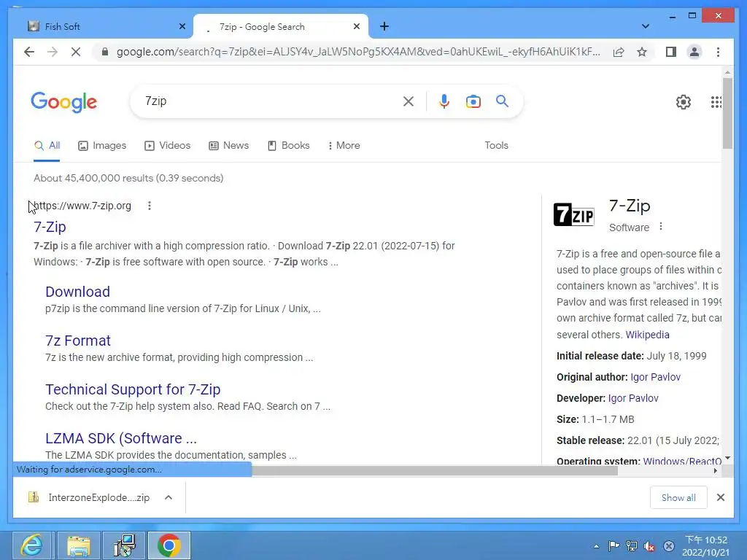
Task: Open Google apps grid
Action: pos(716,101)
